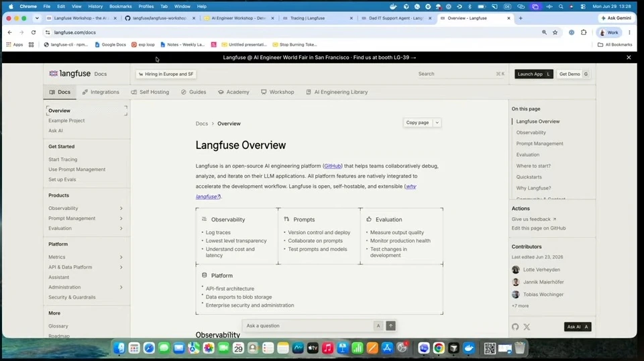Screen dimensions: 644x361
Task: Expand the Observability sidebar section
Action: click(121, 208)
